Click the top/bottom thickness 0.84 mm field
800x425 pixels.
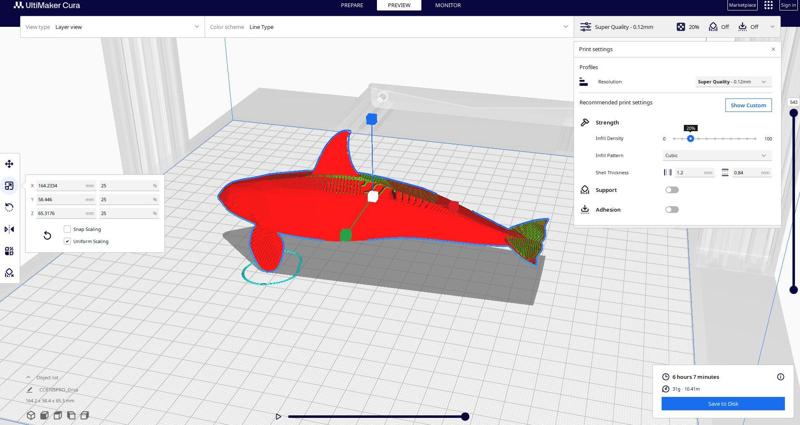click(752, 172)
